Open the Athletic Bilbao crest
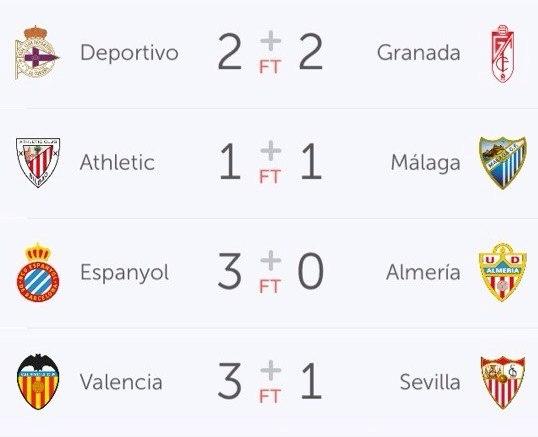Screen dimensions: 538x437 click(x=38, y=162)
